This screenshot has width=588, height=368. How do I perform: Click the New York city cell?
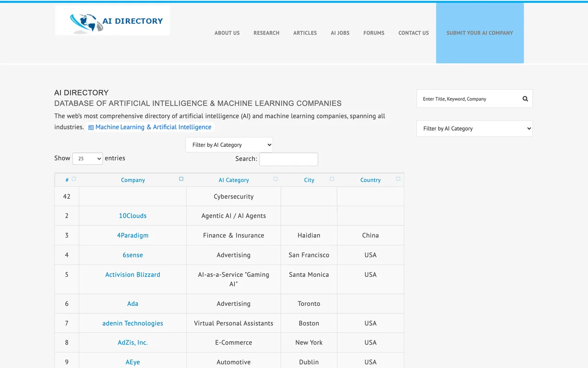tap(309, 343)
